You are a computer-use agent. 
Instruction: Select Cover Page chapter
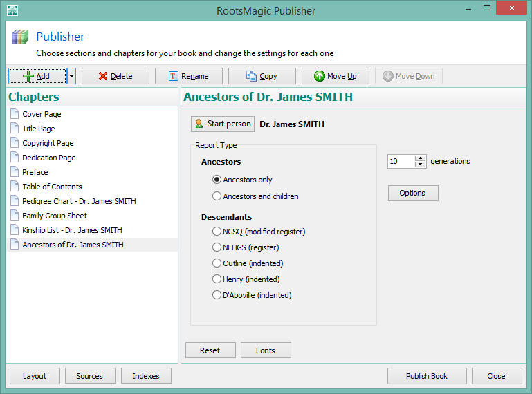92,114
